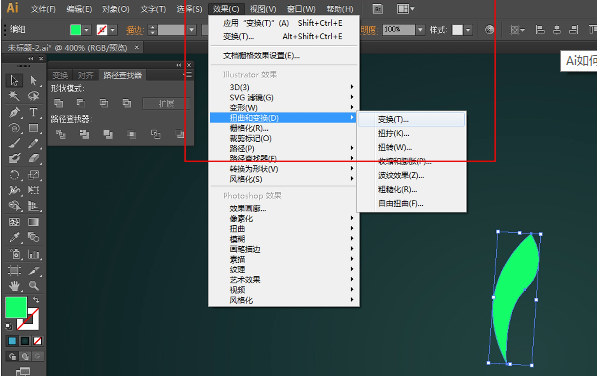The image size is (597, 376).
Task: Activate the Hand tool
Action: 14,285
